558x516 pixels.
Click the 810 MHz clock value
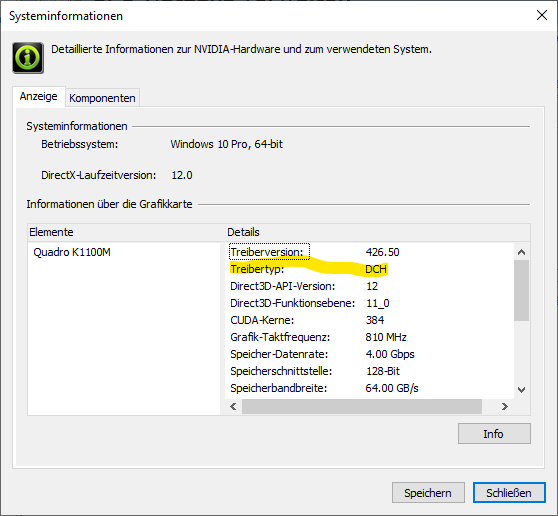(386, 337)
